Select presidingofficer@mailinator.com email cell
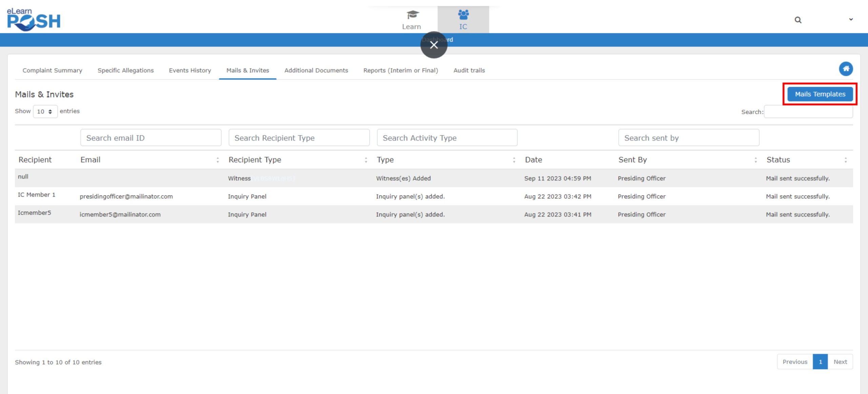This screenshot has width=868, height=394. (126, 196)
